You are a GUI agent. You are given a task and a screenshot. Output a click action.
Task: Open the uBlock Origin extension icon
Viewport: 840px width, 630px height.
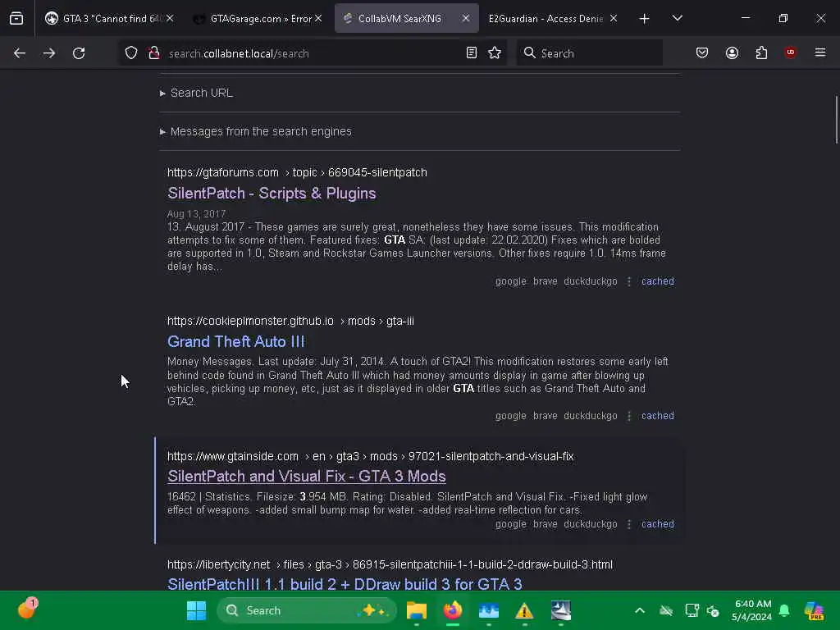790,52
